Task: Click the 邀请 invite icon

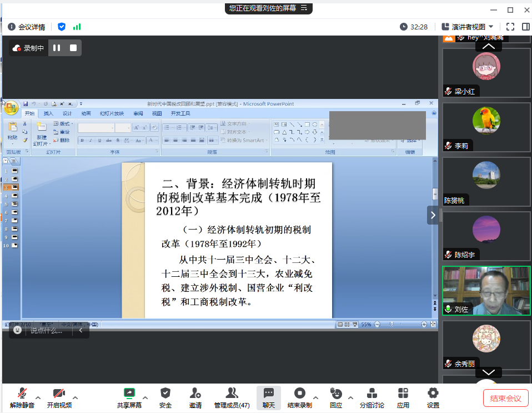Action: [x=195, y=397]
